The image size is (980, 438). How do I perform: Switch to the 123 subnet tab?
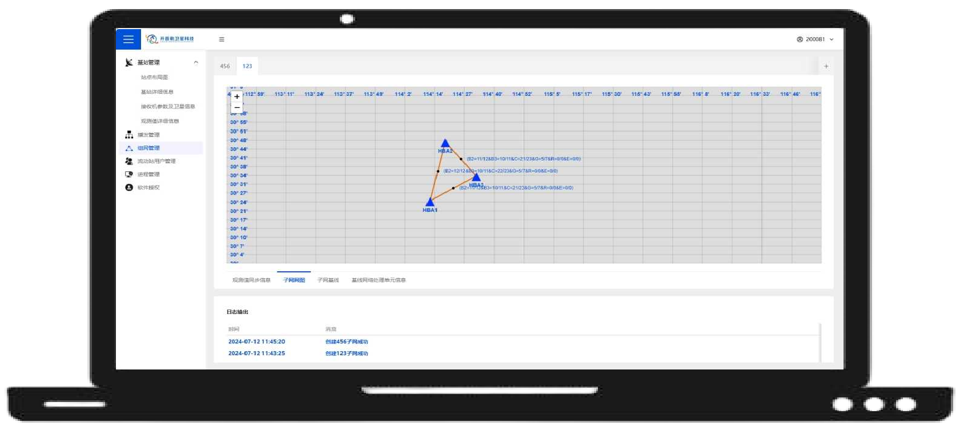point(247,66)
